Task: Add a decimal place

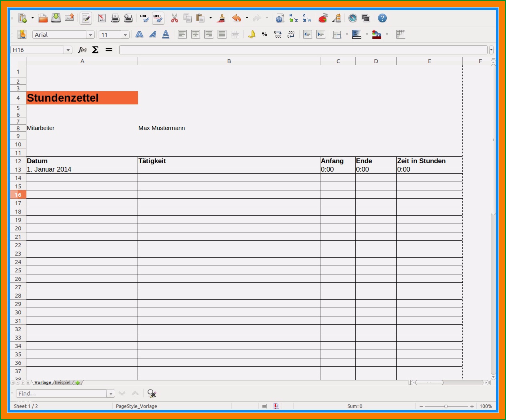Action: 278,34
